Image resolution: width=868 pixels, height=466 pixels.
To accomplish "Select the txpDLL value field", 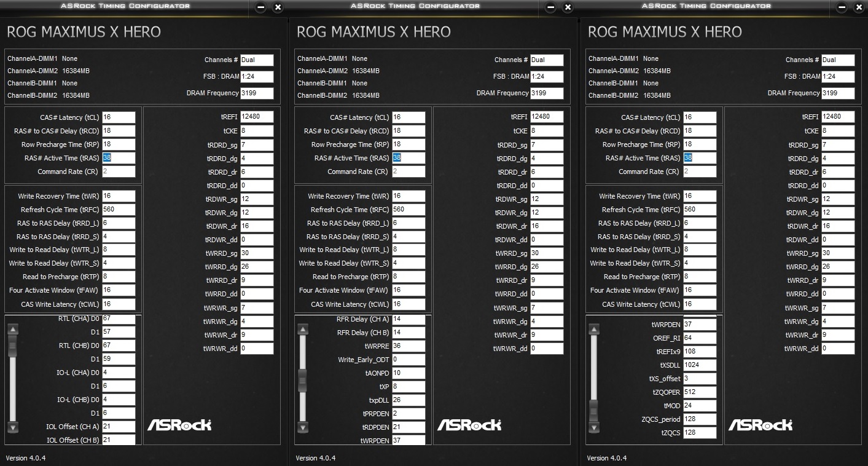I will coord(409,400).
